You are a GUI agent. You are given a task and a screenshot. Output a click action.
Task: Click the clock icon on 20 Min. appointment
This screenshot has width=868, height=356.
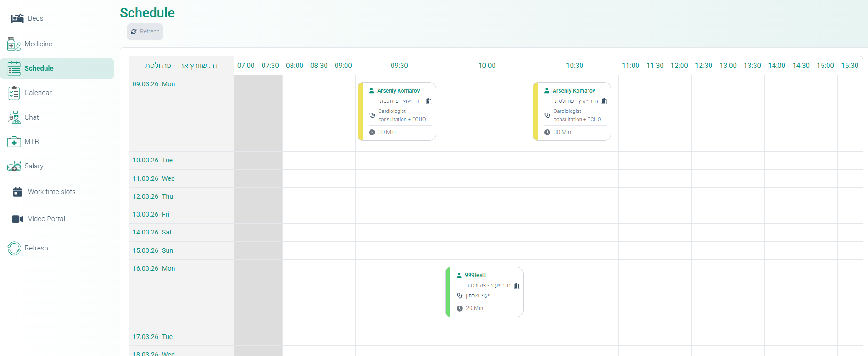point(459,308)
